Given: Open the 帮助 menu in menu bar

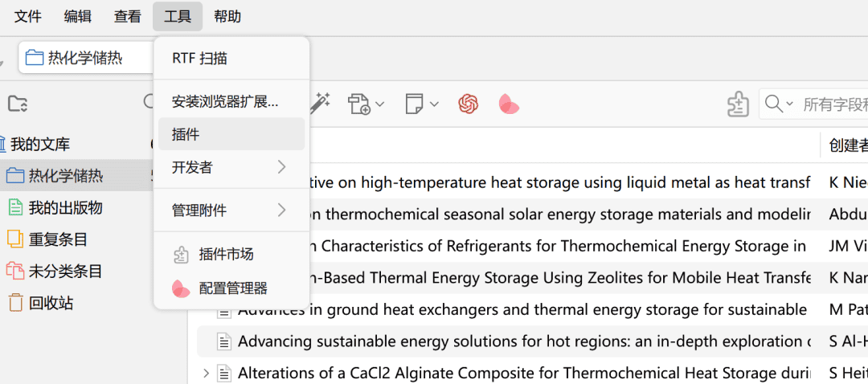Looking at the screenshot, I should click(x=227, y=17).
